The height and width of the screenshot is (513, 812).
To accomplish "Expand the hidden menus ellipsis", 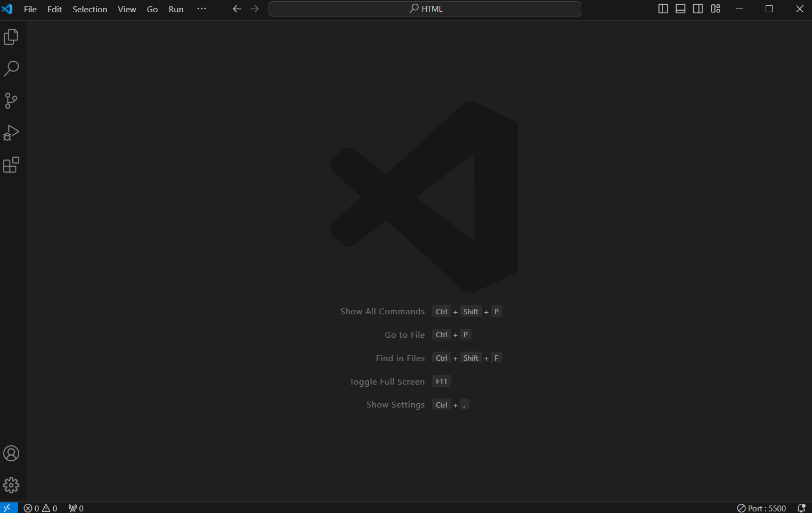I will [201, 9].
